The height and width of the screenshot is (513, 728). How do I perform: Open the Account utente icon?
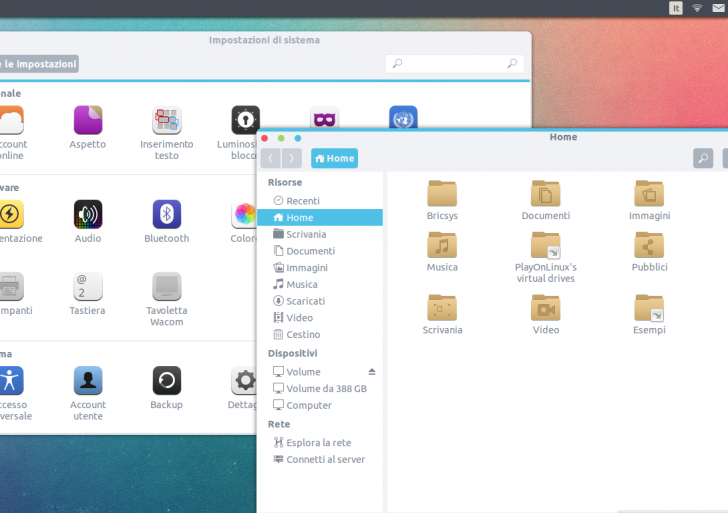pos(88,381)
